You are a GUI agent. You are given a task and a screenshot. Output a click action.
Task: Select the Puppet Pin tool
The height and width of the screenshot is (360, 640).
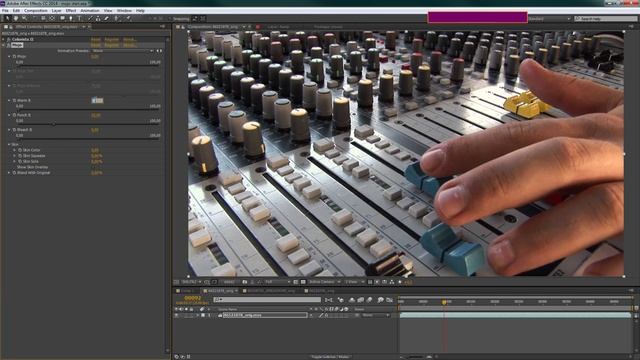tap(129, 18)
